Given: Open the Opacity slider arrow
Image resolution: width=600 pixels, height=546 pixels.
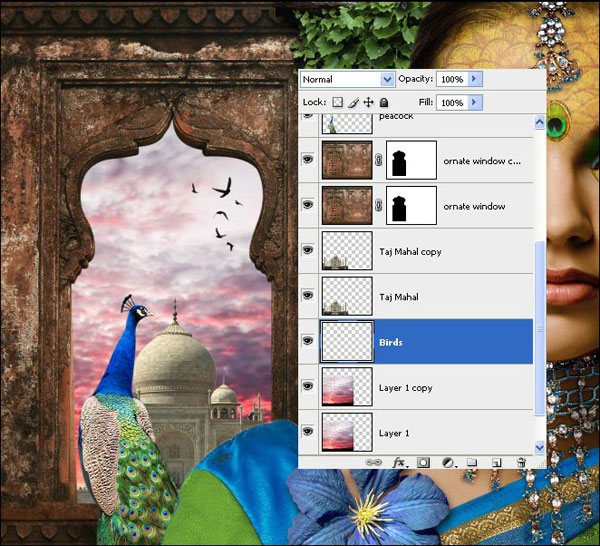Looking at the screenshot, I should [x=475, y=78].
